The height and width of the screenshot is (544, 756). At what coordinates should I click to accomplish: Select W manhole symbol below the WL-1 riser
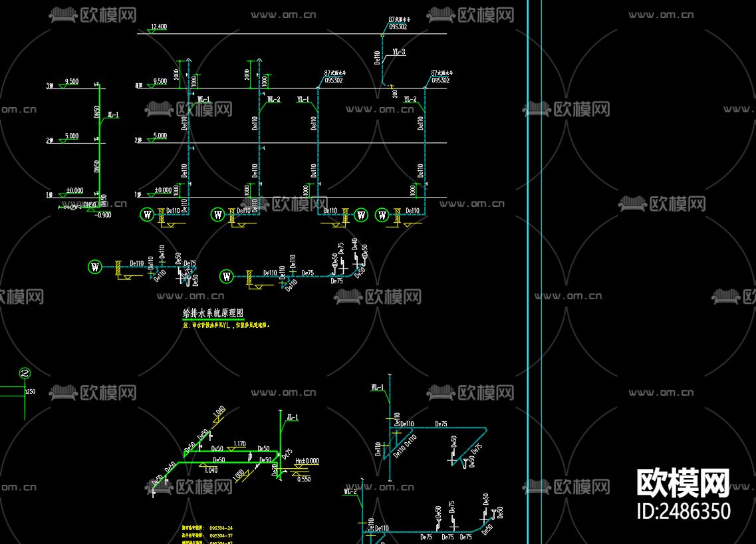point(148,215)
